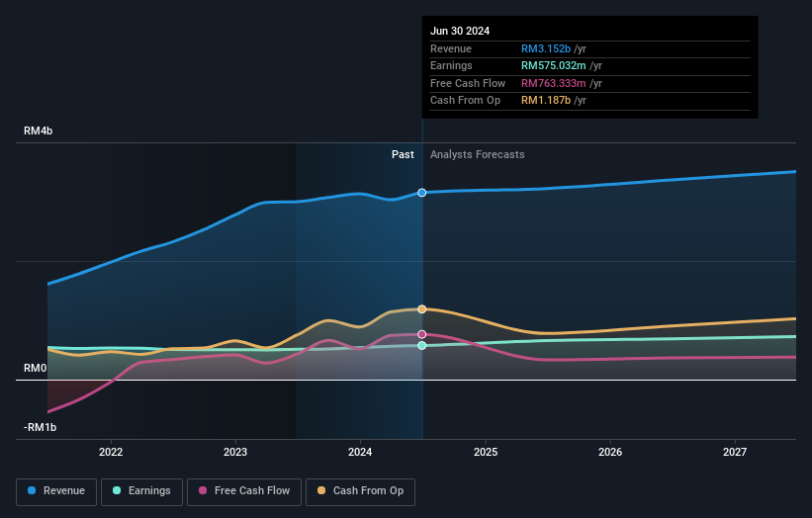Click the RM4b y-axis label
Viewport: 812px width, 518px height.
coord(39,130)
